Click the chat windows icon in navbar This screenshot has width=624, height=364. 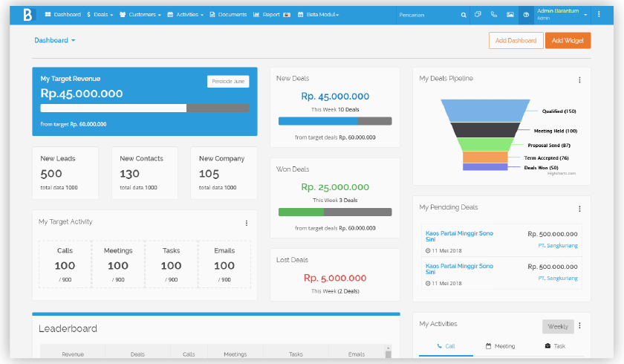point(478,15)
